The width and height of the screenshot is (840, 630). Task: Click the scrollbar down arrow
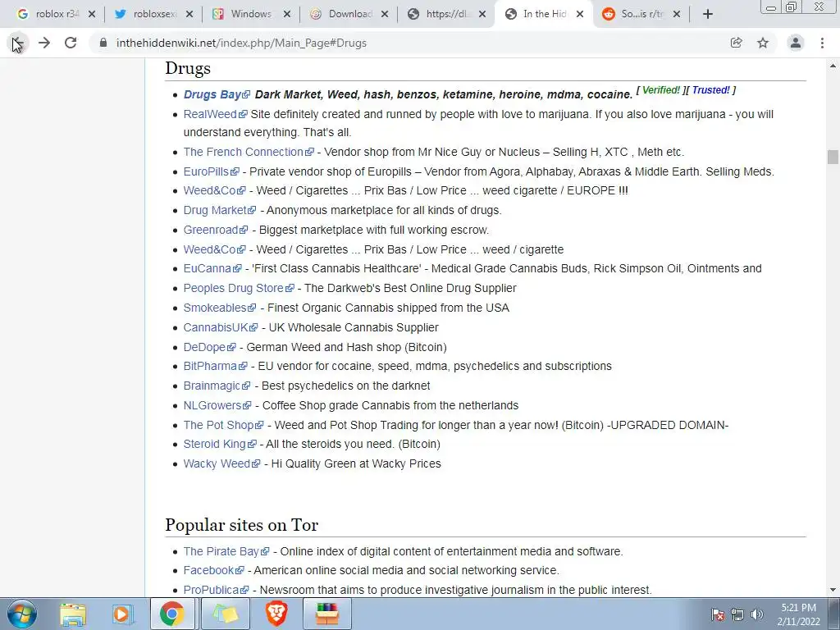coord(833,590)
